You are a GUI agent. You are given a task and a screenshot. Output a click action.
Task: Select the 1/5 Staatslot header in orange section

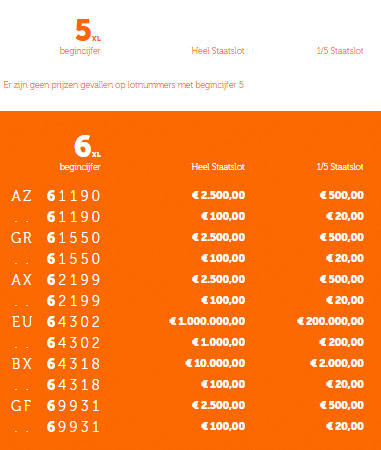point(340,167)
